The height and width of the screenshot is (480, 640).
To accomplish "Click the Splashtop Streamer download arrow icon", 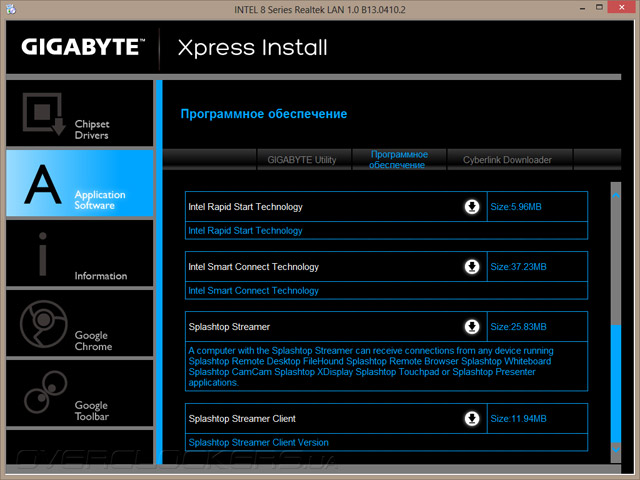I will pos(472,327).
